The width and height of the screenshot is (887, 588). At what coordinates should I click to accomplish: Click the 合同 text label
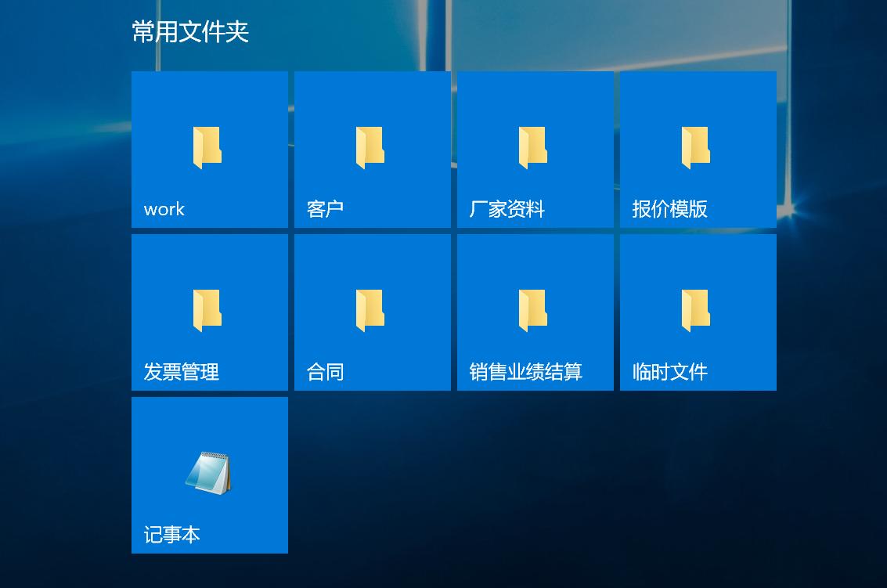pos(326,373)
